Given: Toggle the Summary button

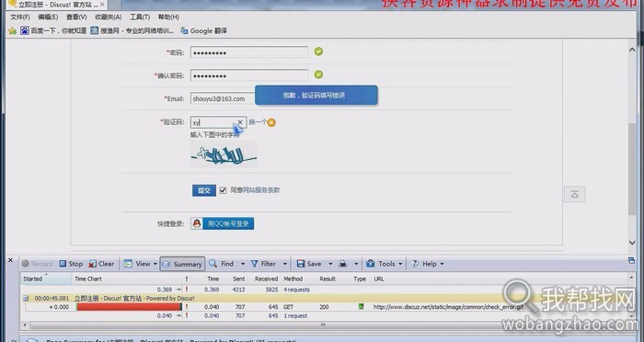Looking at the screenshot, I should (x=182, y=264).
